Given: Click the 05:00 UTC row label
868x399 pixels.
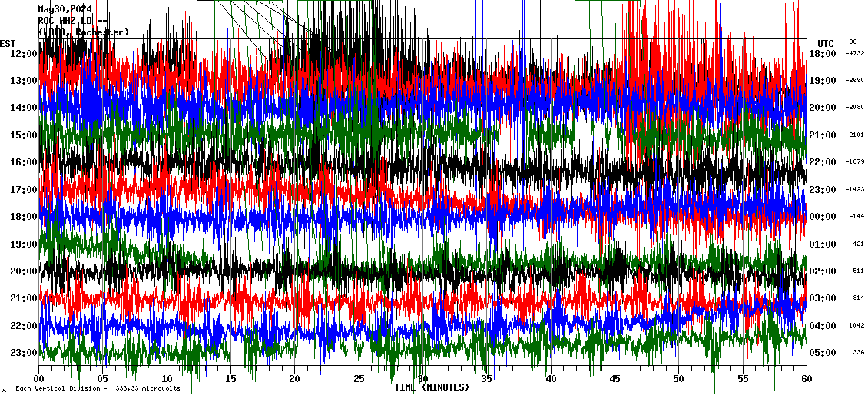Looking at the screenshot, I should (x=823, y=353).
